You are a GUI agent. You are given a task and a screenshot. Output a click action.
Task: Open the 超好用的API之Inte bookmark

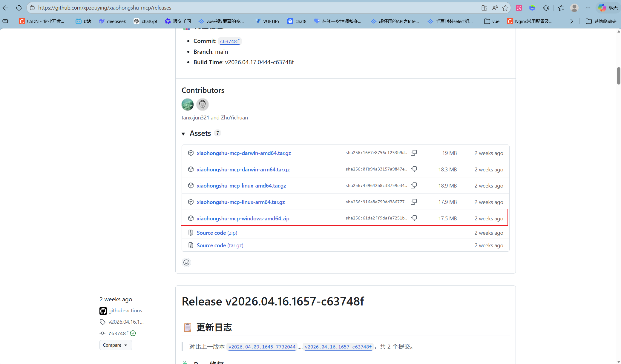395,21
